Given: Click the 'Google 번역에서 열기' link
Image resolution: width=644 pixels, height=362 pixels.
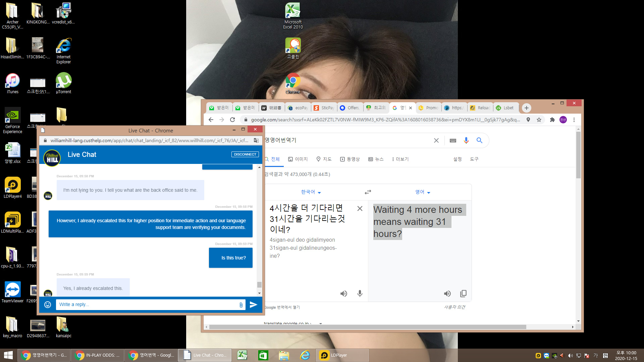Looking at the screenshot, I should click(282, 307).
